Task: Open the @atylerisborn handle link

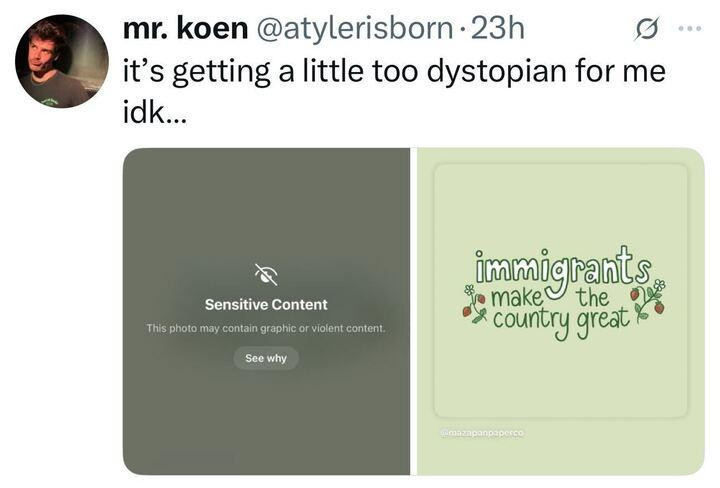Action: [354, 28]
